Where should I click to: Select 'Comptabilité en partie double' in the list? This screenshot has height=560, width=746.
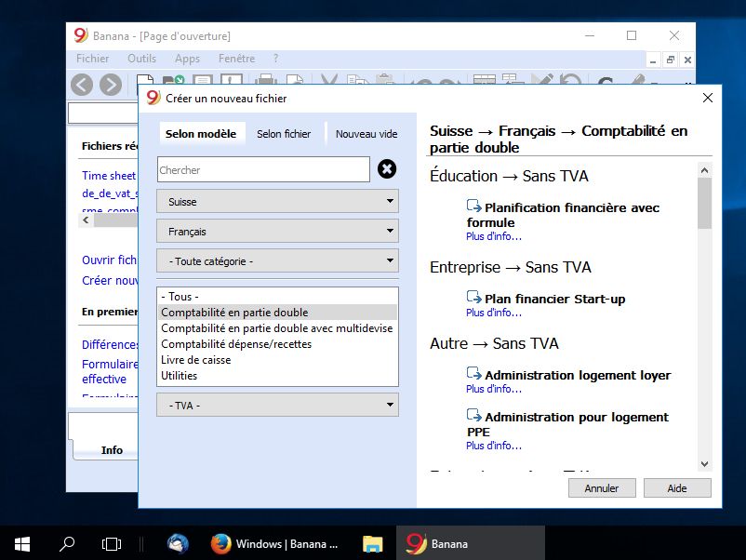click(277, 313)
